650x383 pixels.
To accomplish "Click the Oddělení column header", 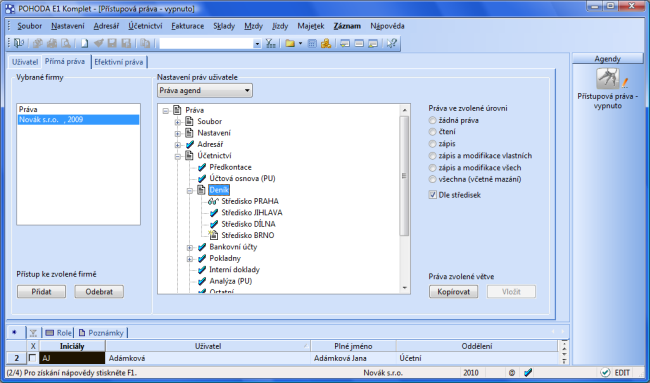I will coord(477,346).
